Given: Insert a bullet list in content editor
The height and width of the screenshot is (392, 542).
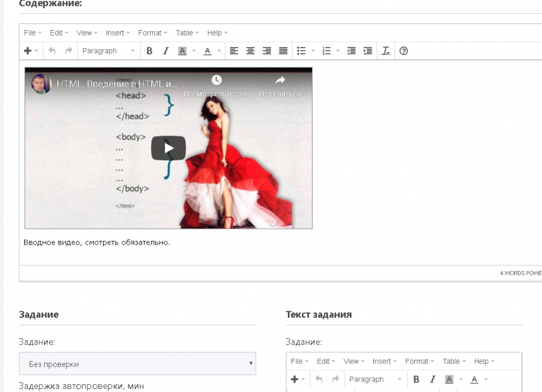Looking at the screenshot, I should 302,51.
